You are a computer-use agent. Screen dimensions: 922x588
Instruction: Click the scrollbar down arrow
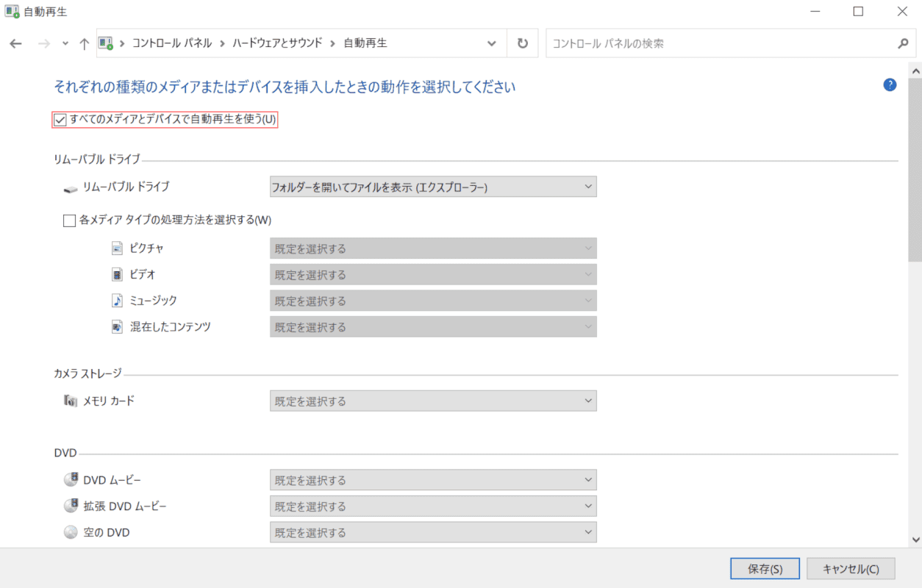[915, 539]
